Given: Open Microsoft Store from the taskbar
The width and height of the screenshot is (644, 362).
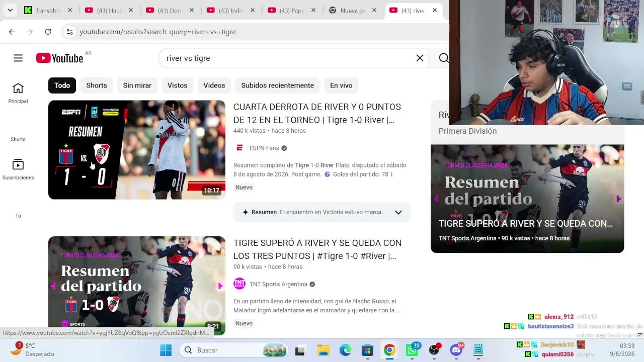Looking at the screenshot, I should (367, 350).
